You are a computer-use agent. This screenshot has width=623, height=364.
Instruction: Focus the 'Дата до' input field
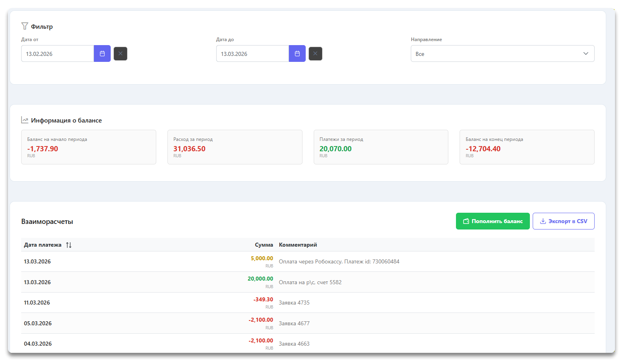click(252, 53)
